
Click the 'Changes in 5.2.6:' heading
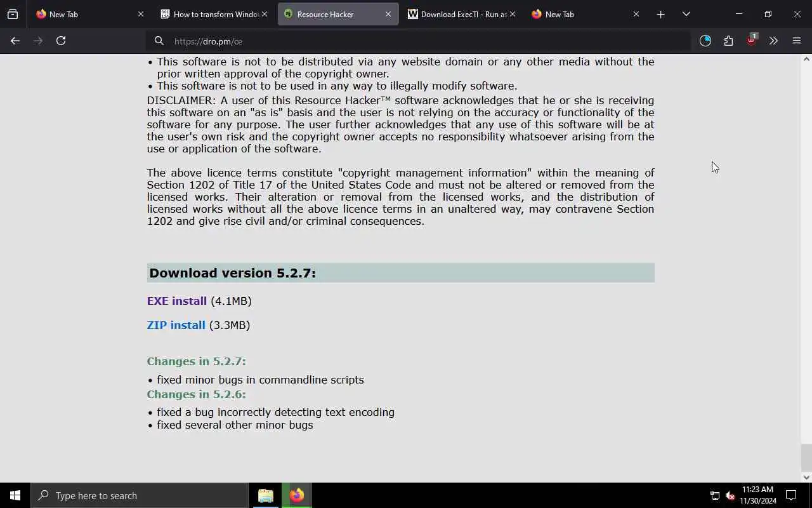click(x=197, y=394)
